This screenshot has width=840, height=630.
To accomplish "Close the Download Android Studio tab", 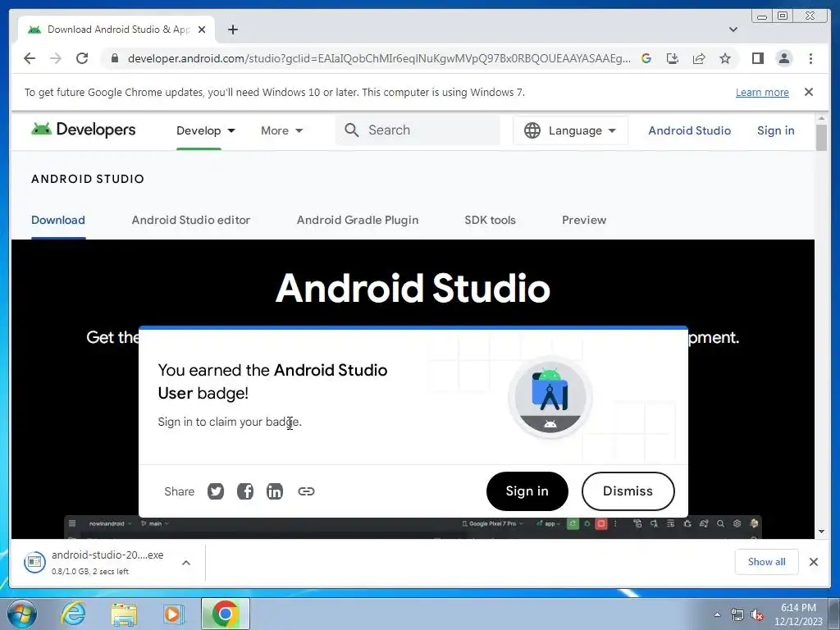I will tap(202, 30).
